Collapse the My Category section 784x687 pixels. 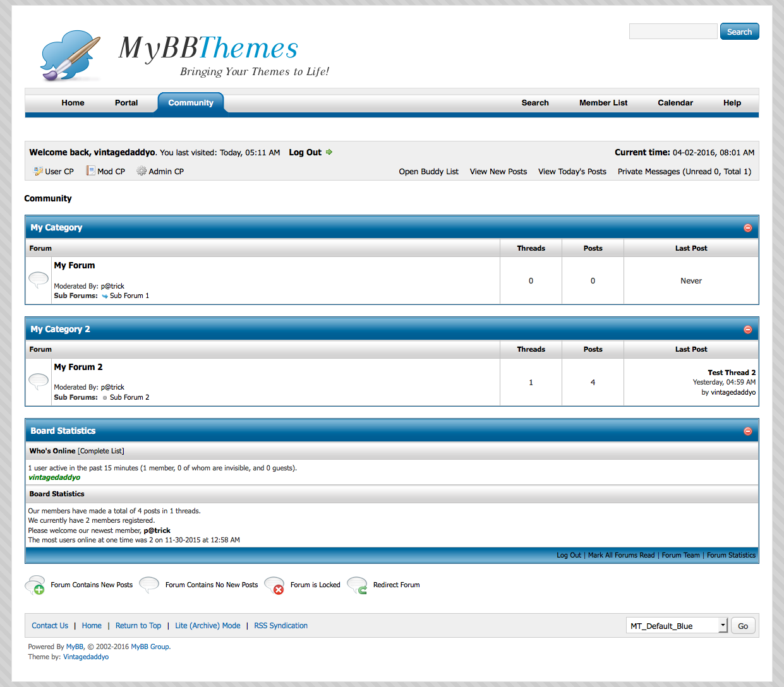(747, 228)
